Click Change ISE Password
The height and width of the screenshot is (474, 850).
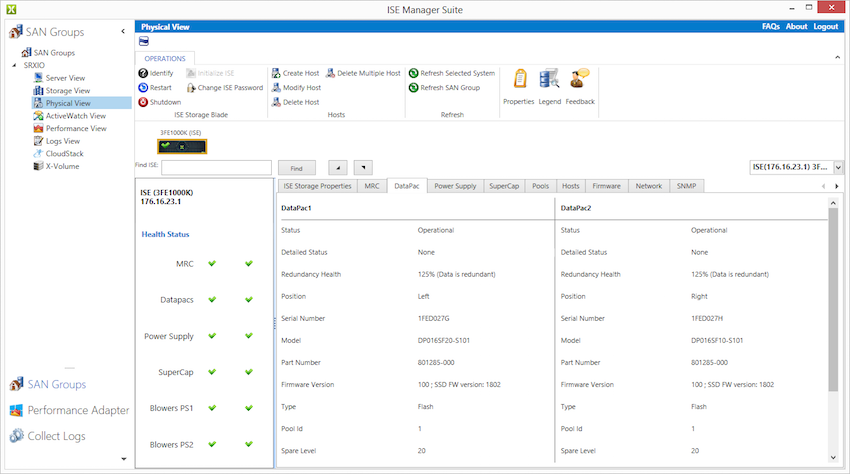(x=225, y=87)
